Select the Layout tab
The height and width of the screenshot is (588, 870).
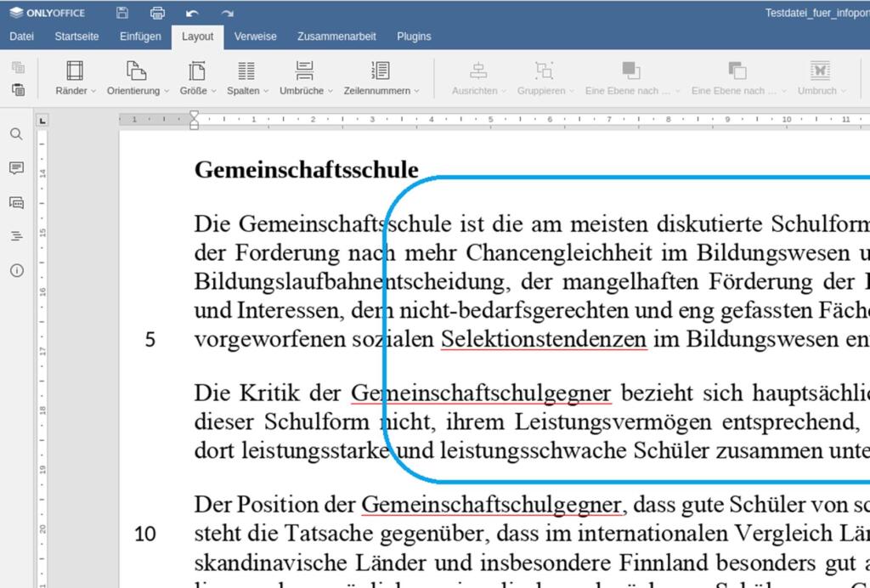(x=197, y=37)
